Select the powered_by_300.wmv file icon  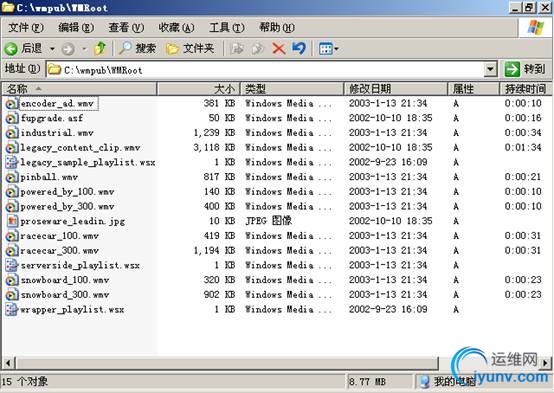pos(11,206)
